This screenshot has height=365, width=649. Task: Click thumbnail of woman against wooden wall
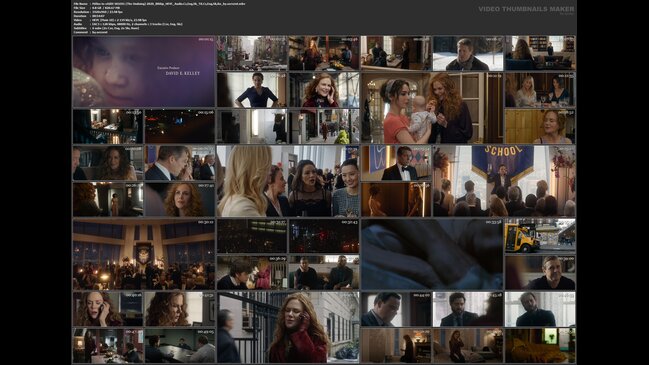click(540, 126)
